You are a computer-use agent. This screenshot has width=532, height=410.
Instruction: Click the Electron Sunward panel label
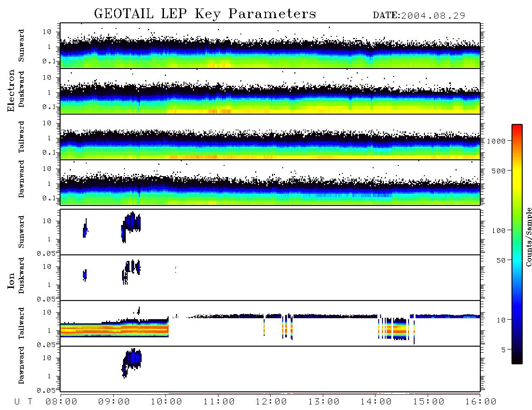(x=21, y=46)
